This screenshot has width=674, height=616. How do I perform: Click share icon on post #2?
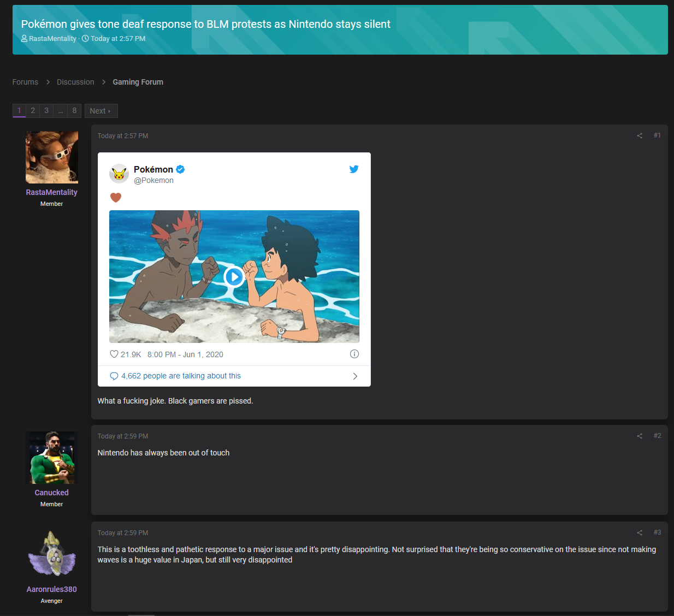point(640,436)
